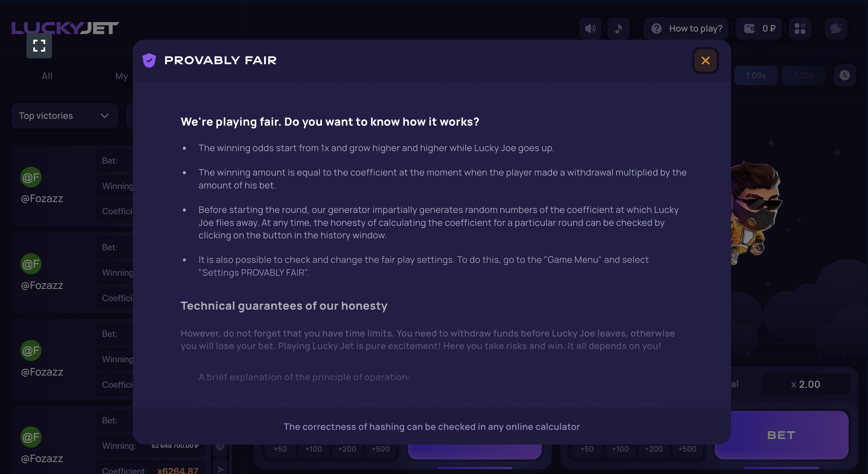
Task: Toggle the sound volume speaker icon
Action: (x=590, y=29)
